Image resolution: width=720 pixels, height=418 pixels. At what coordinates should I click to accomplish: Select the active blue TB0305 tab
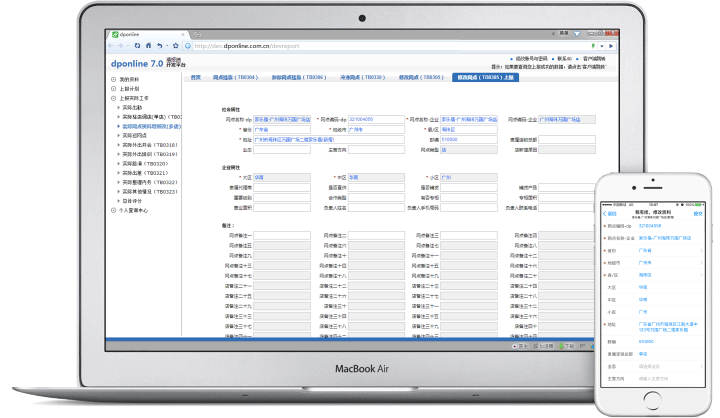pos(485,77)
